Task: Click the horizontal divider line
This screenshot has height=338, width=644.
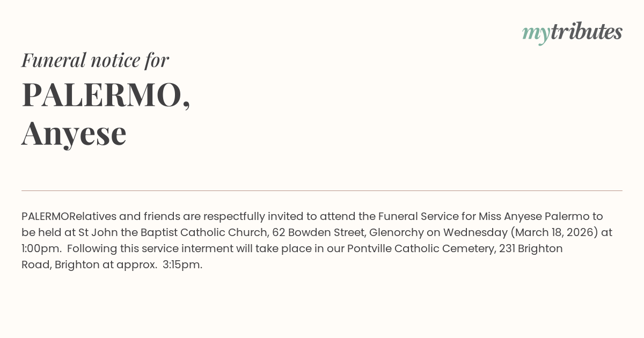Action: (322, 190)
